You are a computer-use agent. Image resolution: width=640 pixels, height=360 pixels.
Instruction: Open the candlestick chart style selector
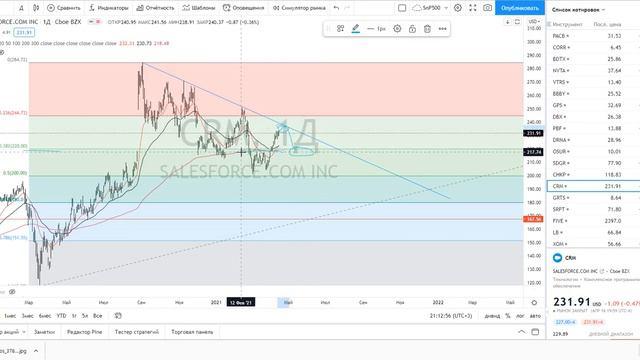point(36,8)
